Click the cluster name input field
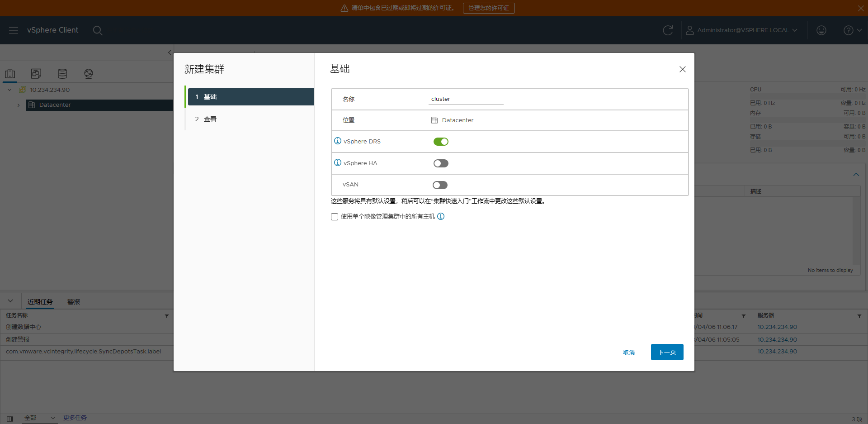The width and height of the screenshot is (868, 424). (466, 99)
